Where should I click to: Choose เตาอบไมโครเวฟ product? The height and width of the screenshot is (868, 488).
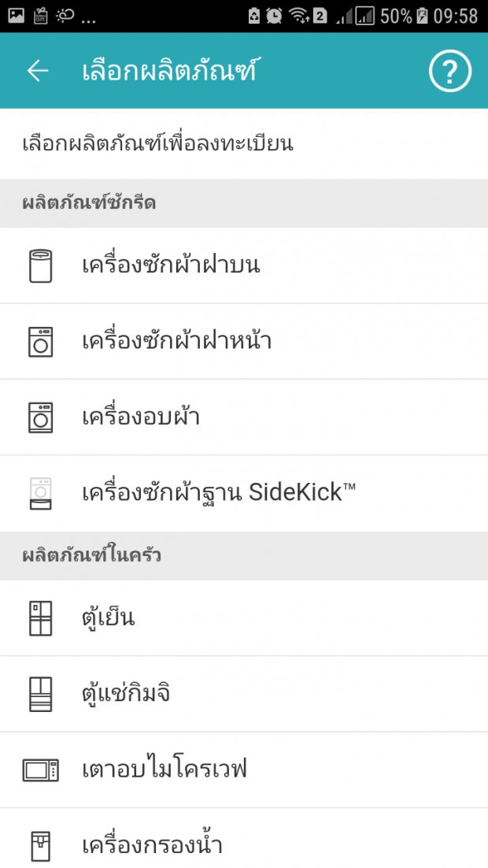coord(165,770)
